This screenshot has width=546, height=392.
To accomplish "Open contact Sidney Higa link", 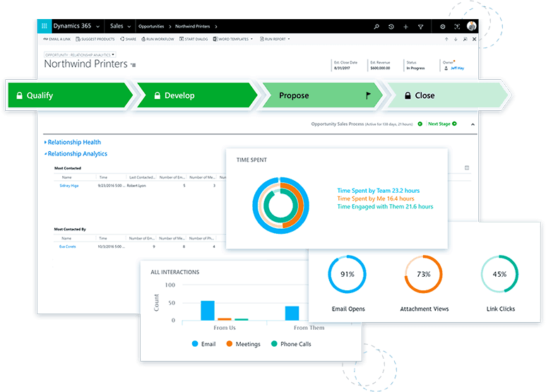I will click(69, 186).
